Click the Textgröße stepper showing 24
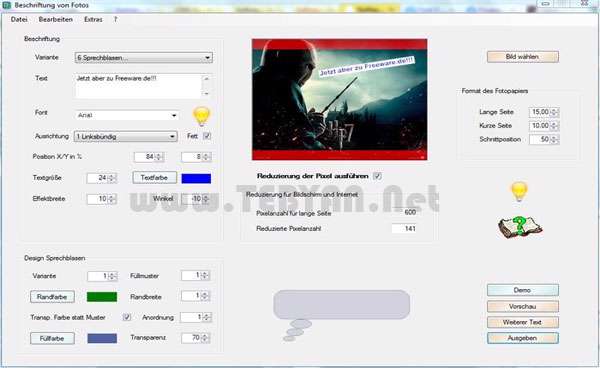 tap(102, 178)
